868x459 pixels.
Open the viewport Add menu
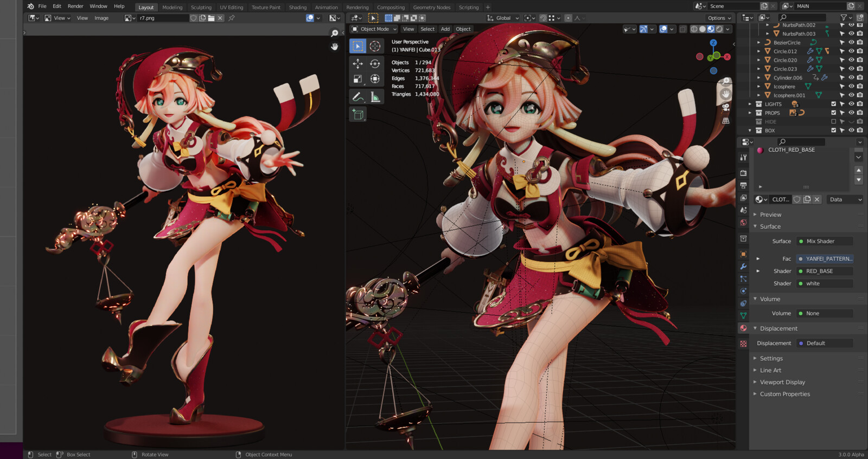[445, 29]
